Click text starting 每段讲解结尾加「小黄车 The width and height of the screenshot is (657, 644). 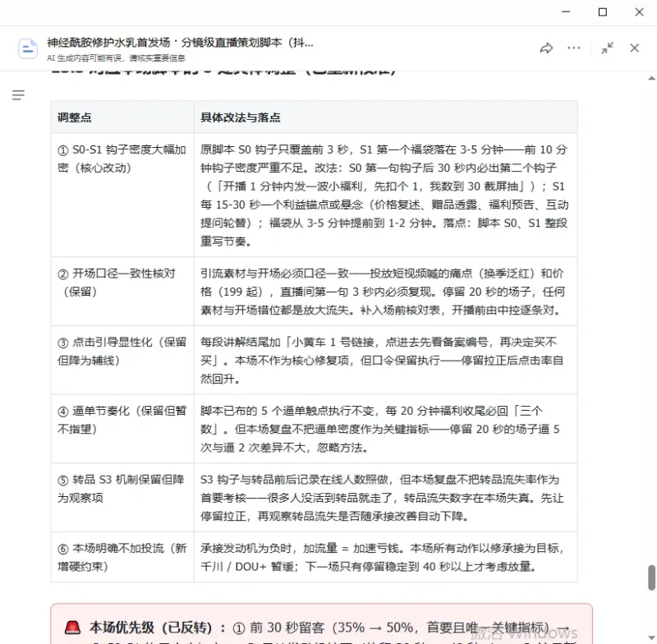tap(382, 361)
